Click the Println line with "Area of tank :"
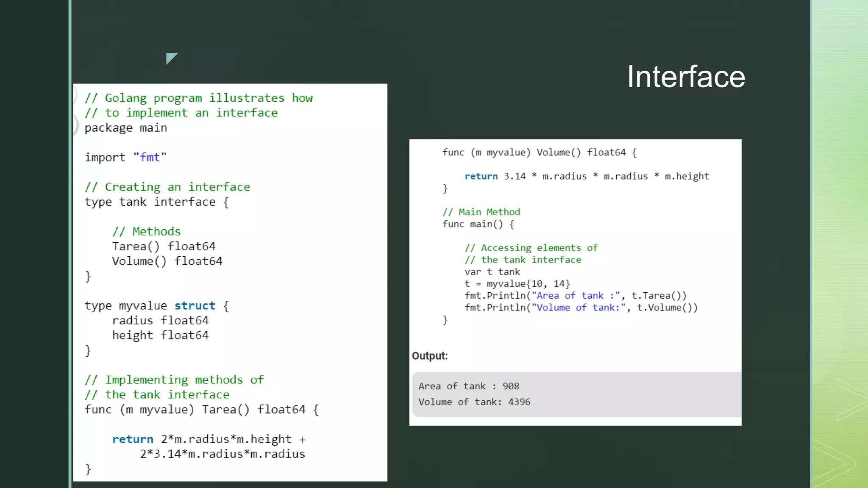The width and height of the screenshot is (868, 488). click(576, 296)
